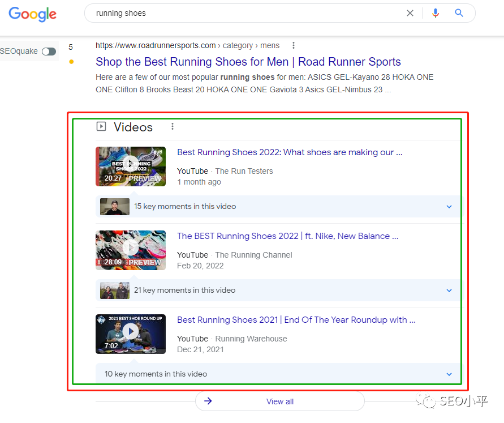Play the 7:02 Running Warehouse video thumbnail
This screenshot has height=423, width=504.
point(131,334)
